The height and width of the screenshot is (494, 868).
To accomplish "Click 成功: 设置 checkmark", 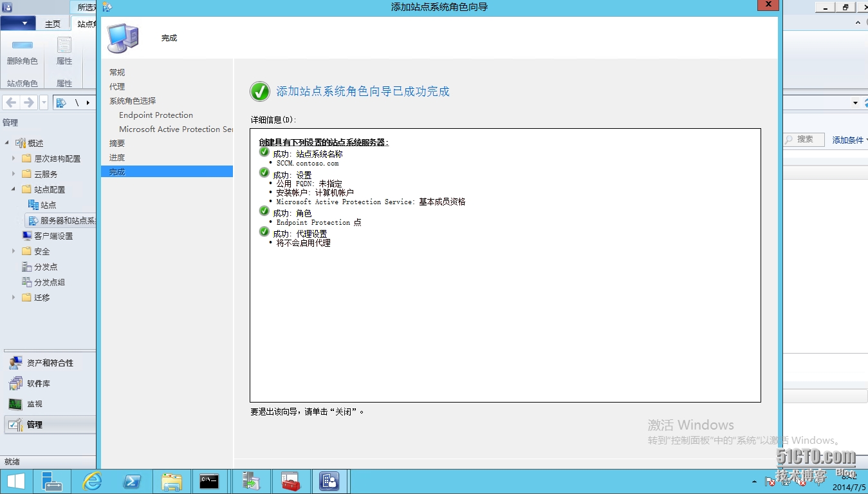I will [264, 173].
